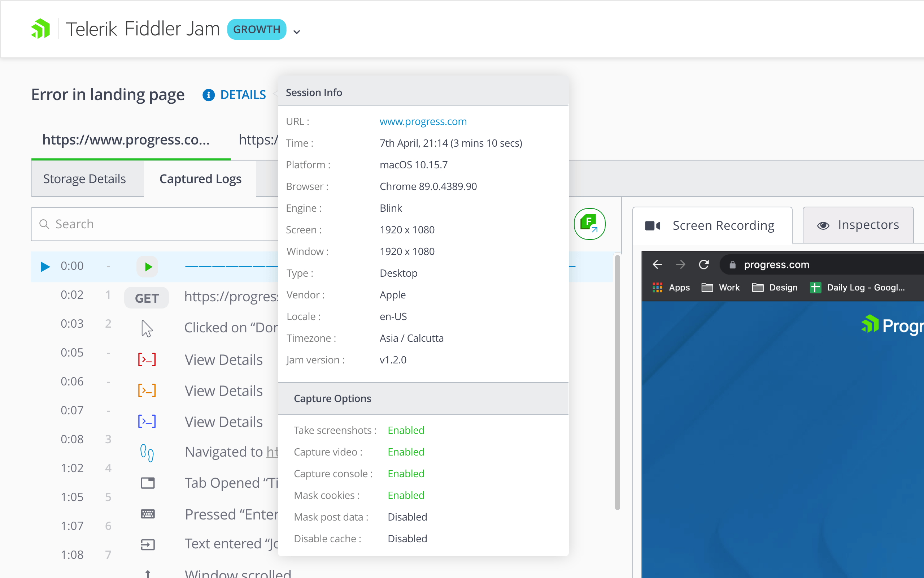924x578 pixels.
Task: Click the Chrome 89.0.4389.90 browser value
Action: point(428,186)
